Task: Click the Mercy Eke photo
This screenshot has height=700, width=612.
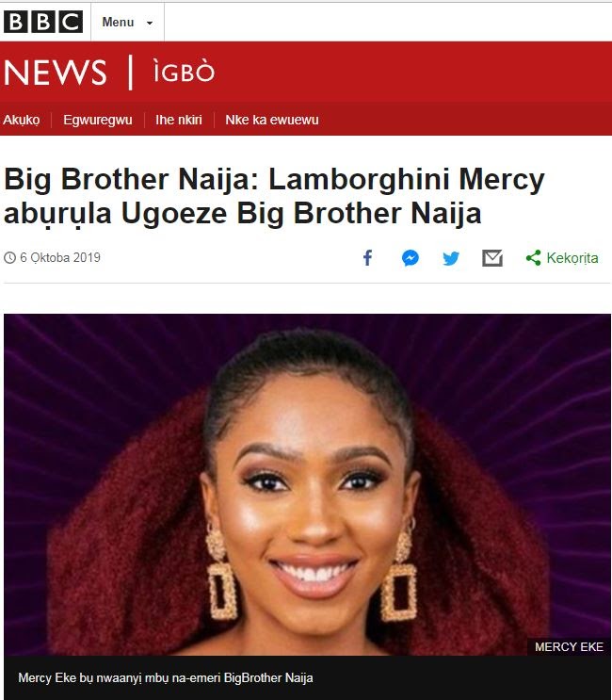Action: point(307,484)
